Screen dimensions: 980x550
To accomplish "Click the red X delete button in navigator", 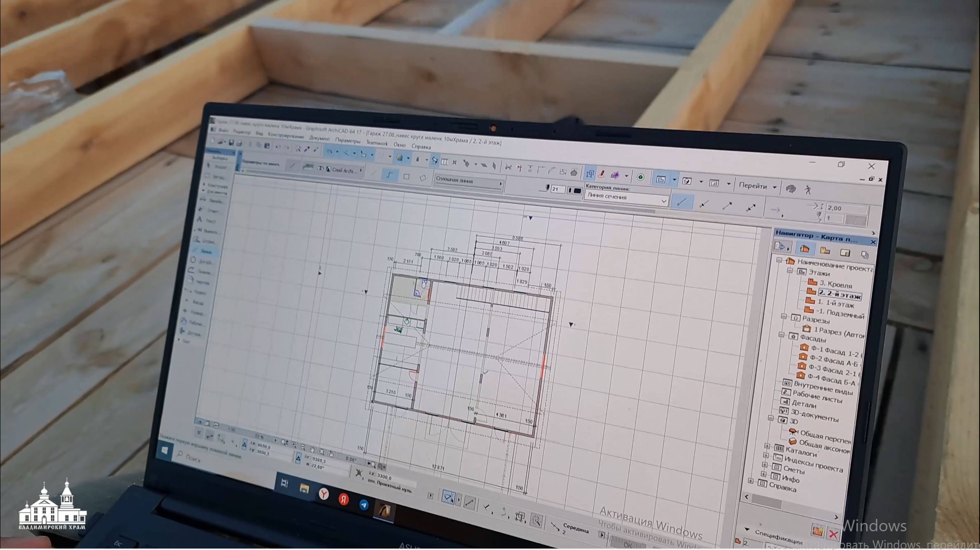I will (833, 534).
